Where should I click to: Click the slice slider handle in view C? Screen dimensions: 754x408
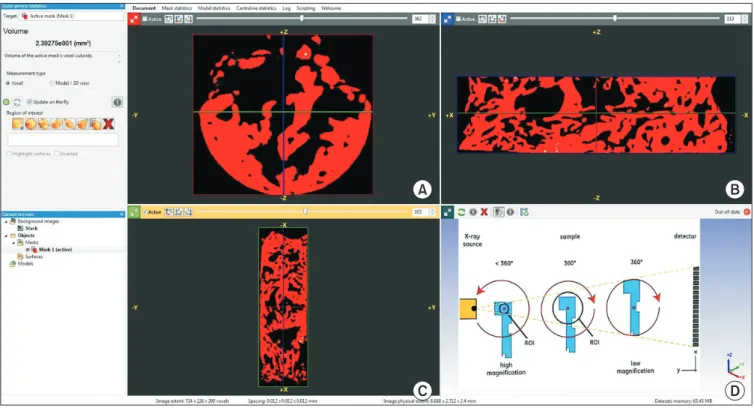(305, 211)
